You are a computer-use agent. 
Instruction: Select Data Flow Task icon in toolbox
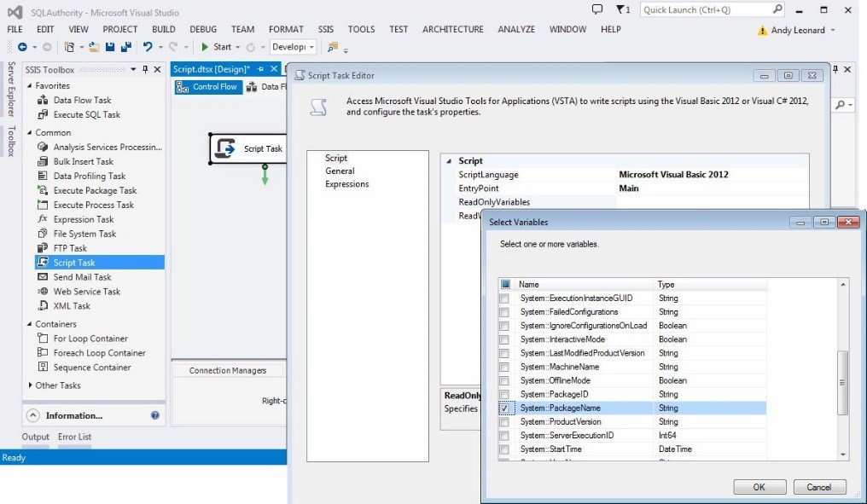[x=43, y=100]
